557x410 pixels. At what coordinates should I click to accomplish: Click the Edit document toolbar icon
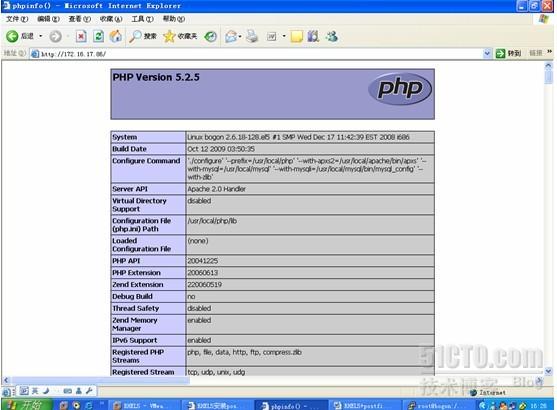272,36
